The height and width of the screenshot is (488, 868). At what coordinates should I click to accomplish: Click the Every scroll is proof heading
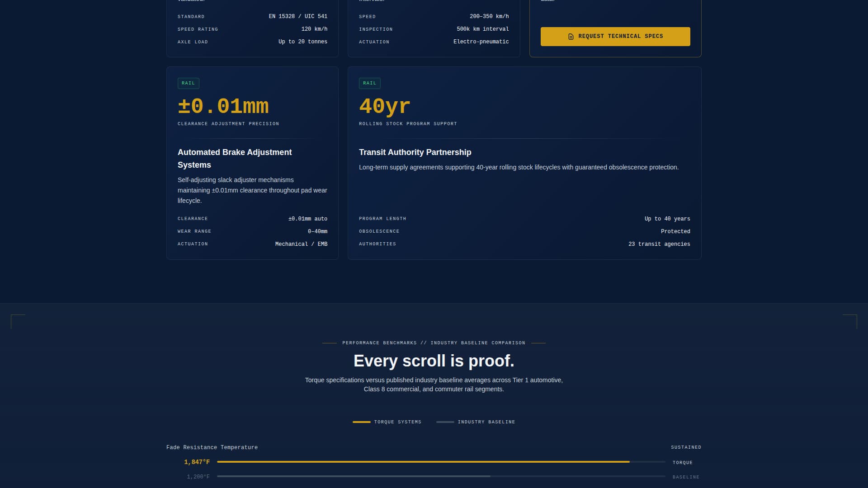point(434,361)
